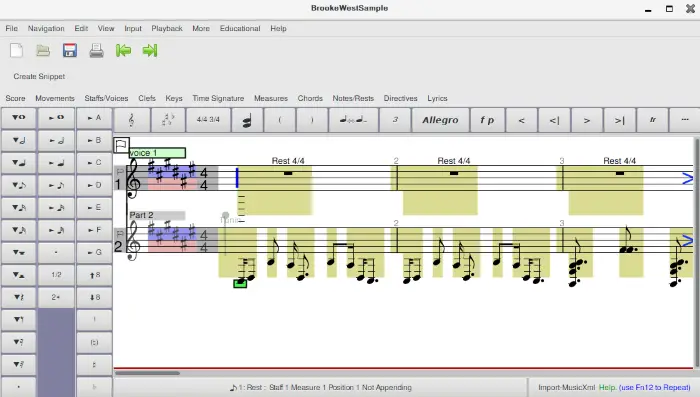The height and width of the screenshot is (397, 700).
Task: Click the start crescendo < button
Action: click(x=521, y=120)
